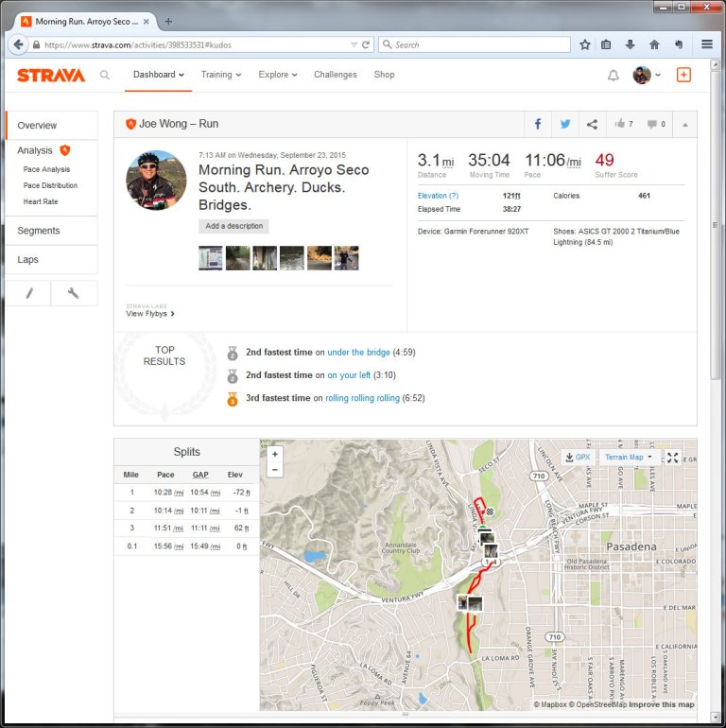The height and width of the screenshot is (728, 726).
Task: Open the notifications bell
Action: point(614,76)
